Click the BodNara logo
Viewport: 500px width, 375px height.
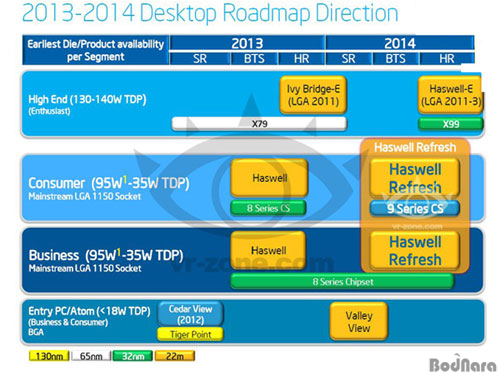click(x=463, y=363)
